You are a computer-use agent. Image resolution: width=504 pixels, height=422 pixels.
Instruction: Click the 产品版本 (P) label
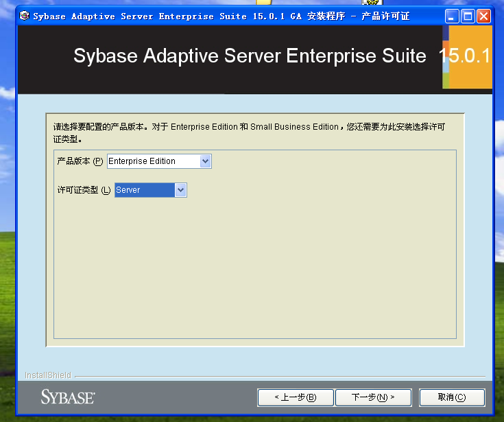coord(80,161)
